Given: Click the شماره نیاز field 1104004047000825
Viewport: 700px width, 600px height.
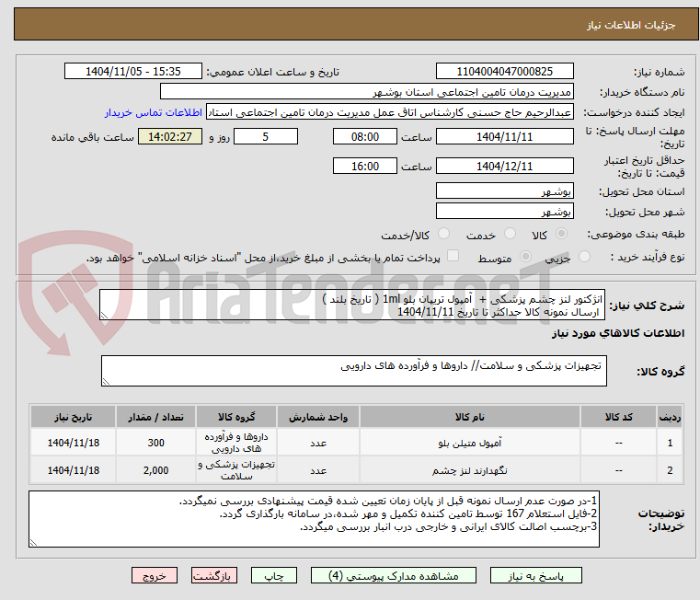Looking at the screenshot, I should click(x=504, y=72).
